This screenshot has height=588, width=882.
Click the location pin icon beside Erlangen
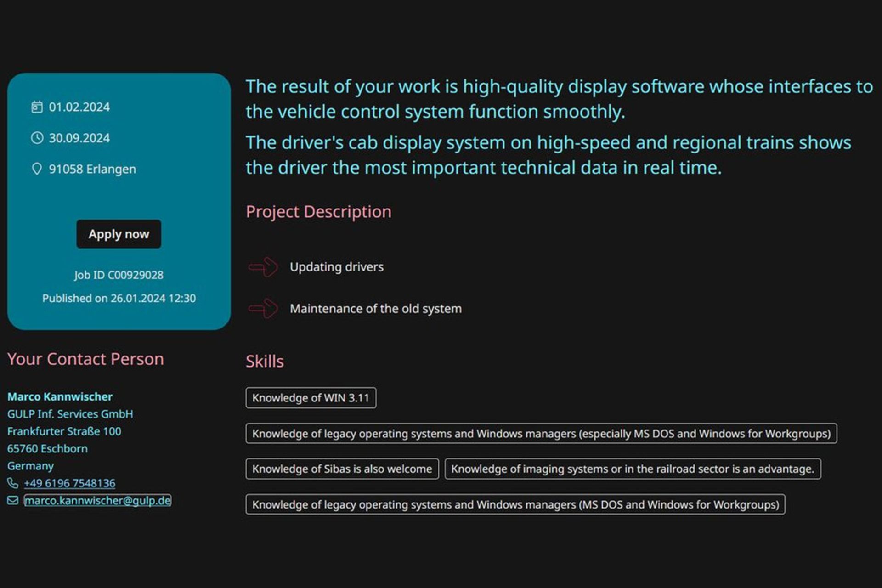coord(37,169)
